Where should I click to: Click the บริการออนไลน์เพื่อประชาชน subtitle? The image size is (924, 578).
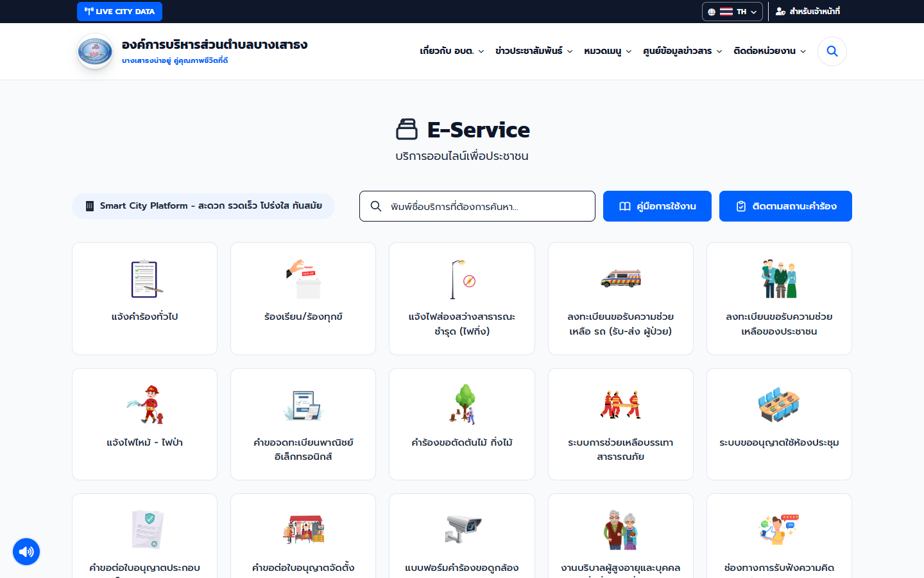point(462,156)
